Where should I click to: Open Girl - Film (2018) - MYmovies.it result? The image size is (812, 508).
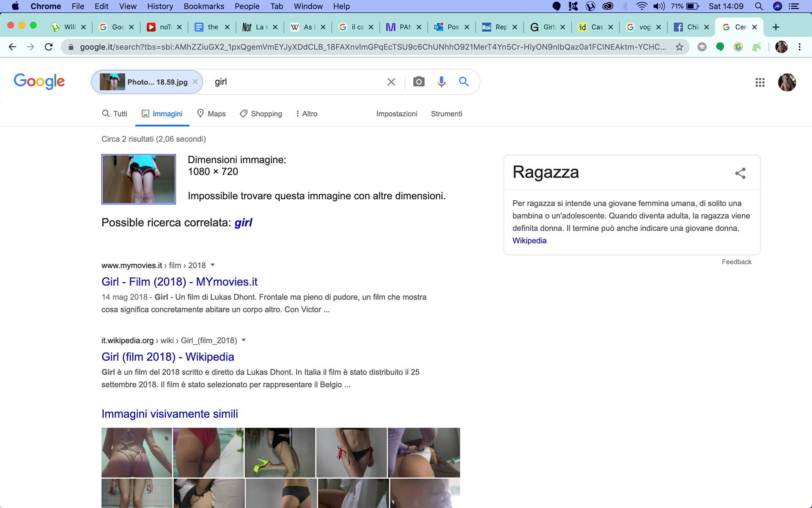tap(179, 282)
